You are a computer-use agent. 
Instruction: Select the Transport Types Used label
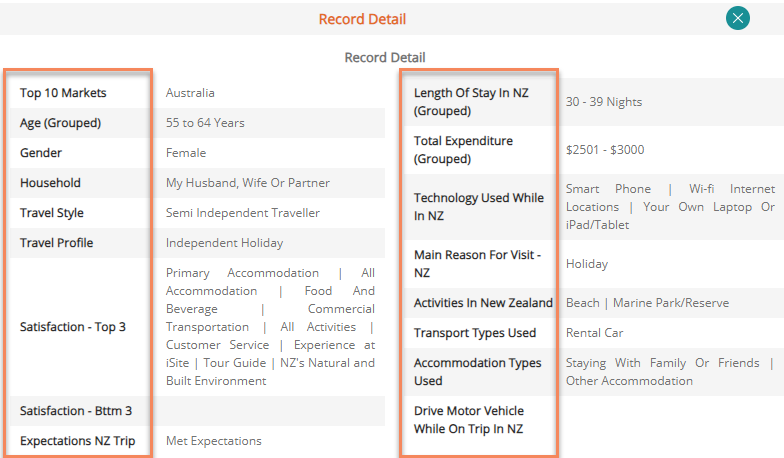tap(474, 333)
